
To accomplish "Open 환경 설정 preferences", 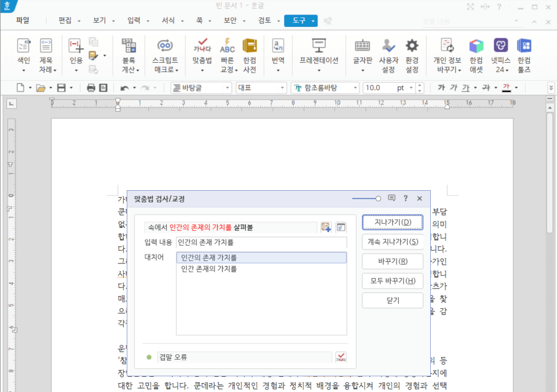I will (412, 55).
